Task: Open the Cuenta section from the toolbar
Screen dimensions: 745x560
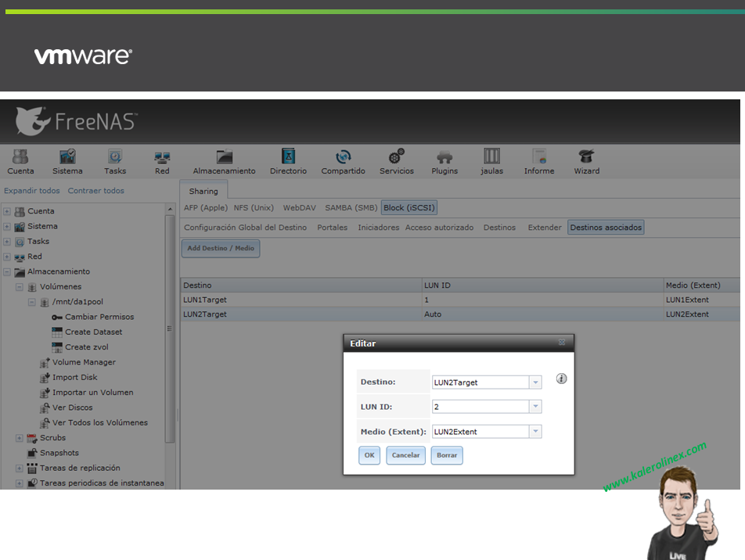Action: 20,160
